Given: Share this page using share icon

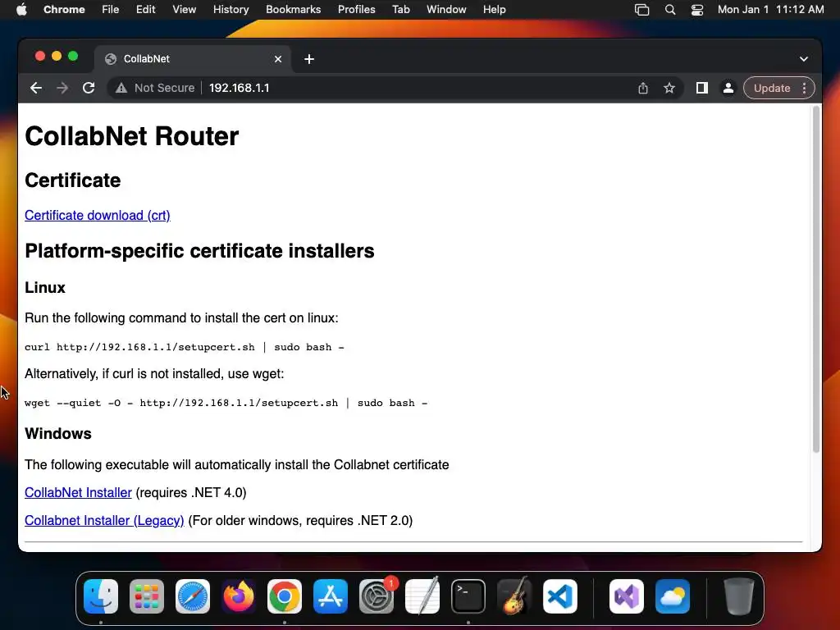Looking at the screenshot, I should 643,88.
